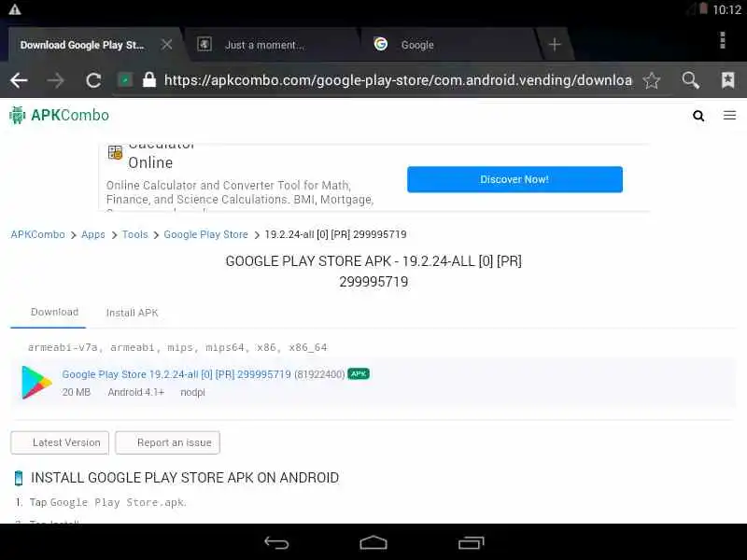The image size is (747, 560).
Task: Open the browser three-dot overflow menu
Action: (x=723, y=40)
